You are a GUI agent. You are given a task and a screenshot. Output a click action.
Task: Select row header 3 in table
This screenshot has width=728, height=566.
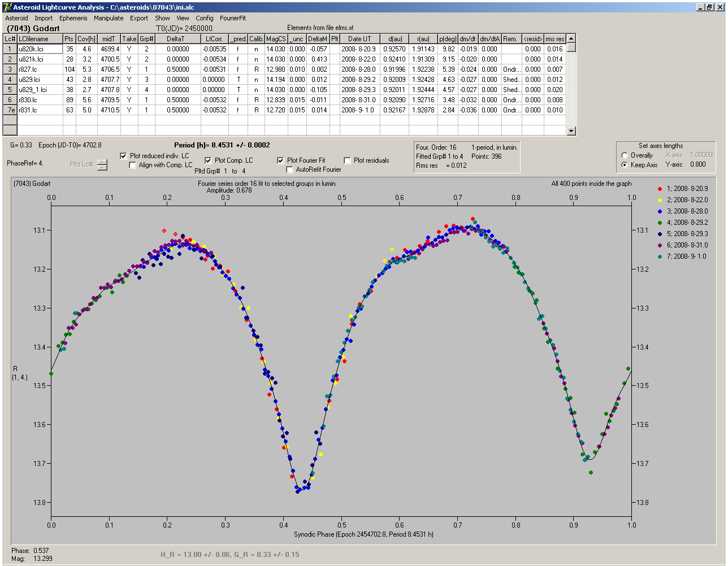10,69
